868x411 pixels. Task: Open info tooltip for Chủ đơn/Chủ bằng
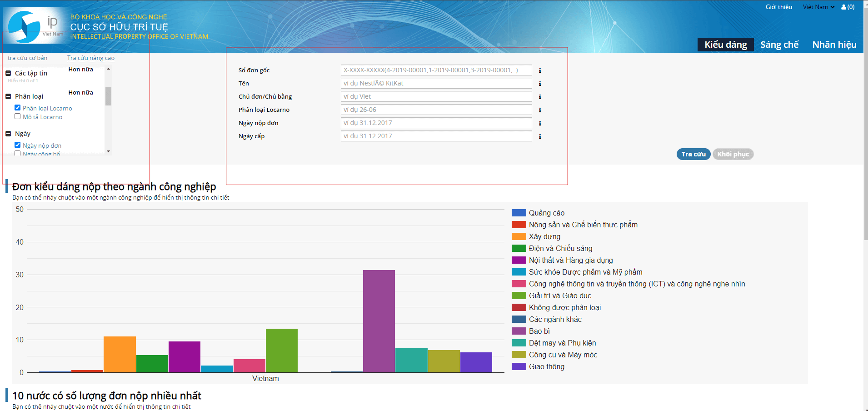pyautogui.click(x=540, y=97)
